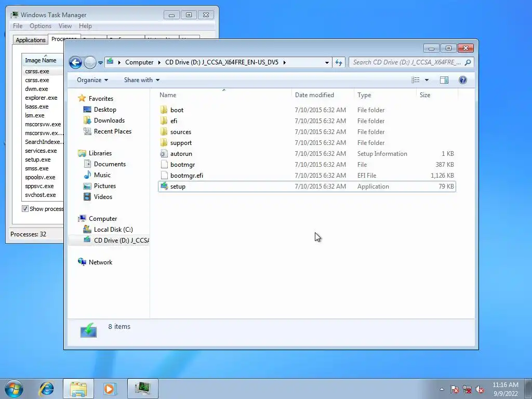The image size is (532, 399).
Task: Toggle the preview pane button
Action: coord(444,80)
